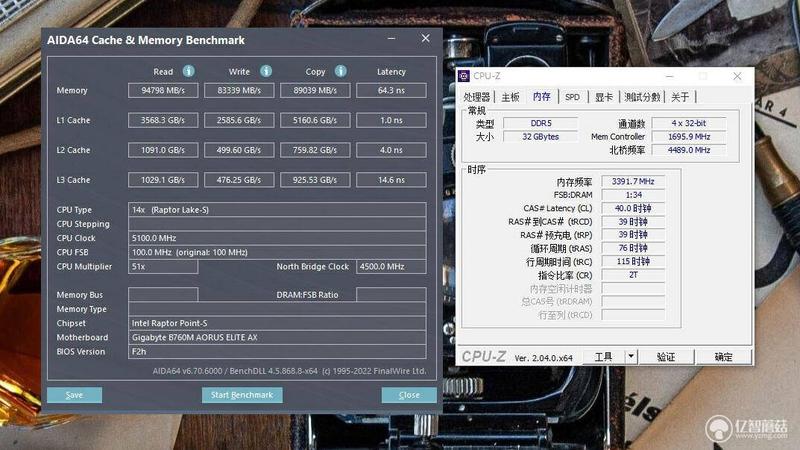Click the L2 Cache Latency value 4.0 ns
The image size is (800, 450).
[x=391, y=150]
